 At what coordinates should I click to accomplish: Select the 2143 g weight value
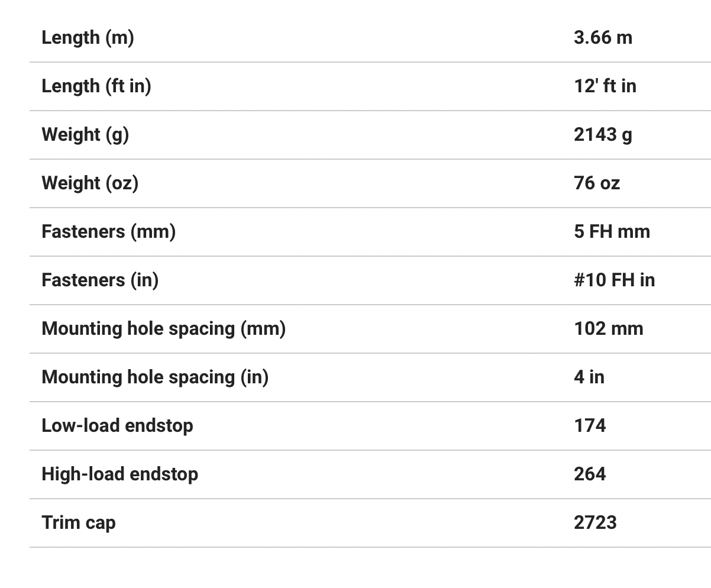click(603, 134)
